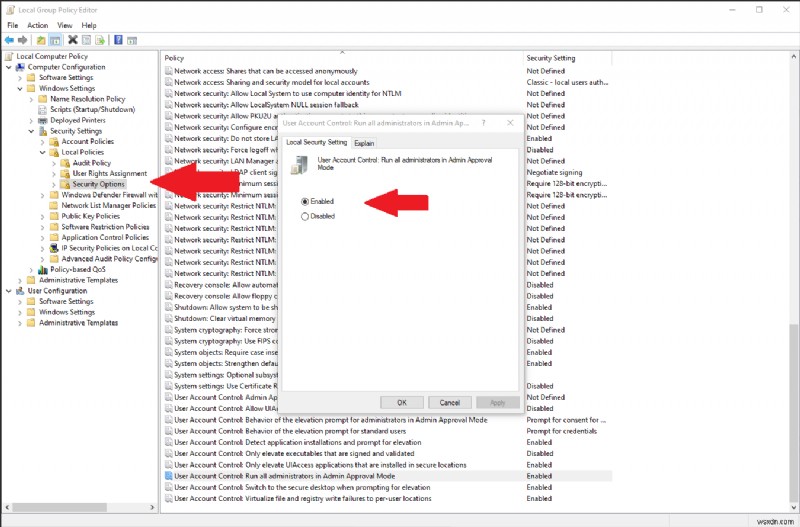Select 'Run all administrators in Admin Approval Mode' row
This screenshot has height=527, width=800.
pyautogui.click(x=388, y=476)
